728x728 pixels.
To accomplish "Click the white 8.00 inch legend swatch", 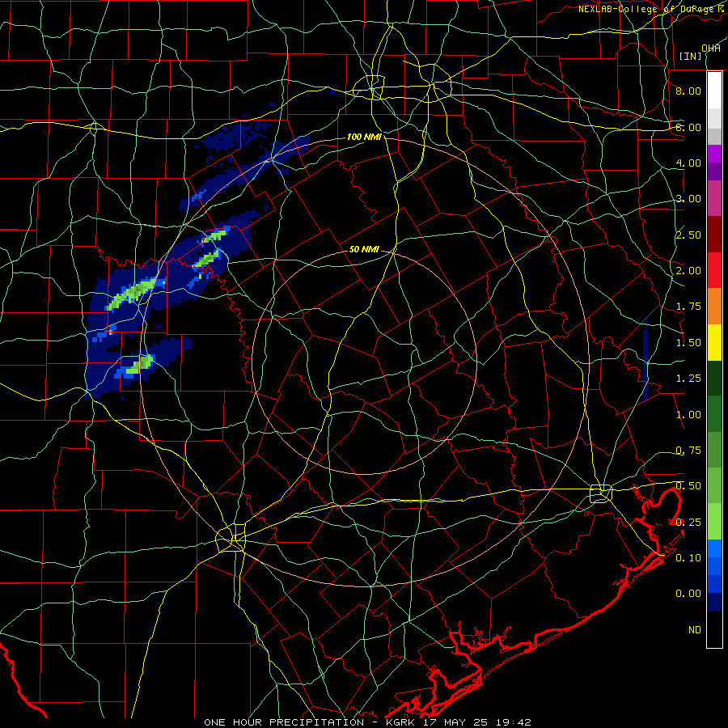I will pos(714,90).
